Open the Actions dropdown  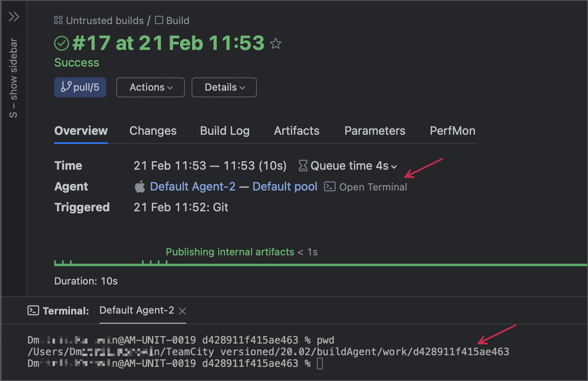coord(150,87)
